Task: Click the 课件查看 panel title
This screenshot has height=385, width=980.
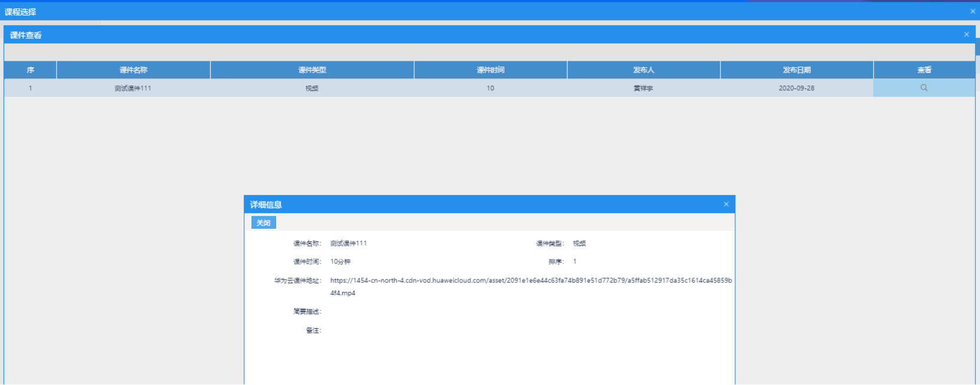Action: click(26, 35)
